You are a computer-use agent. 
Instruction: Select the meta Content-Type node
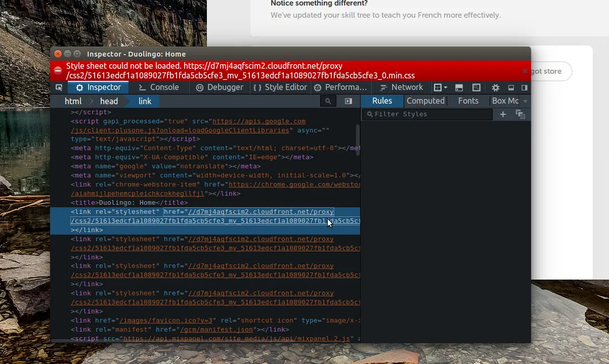pos(215,148)
